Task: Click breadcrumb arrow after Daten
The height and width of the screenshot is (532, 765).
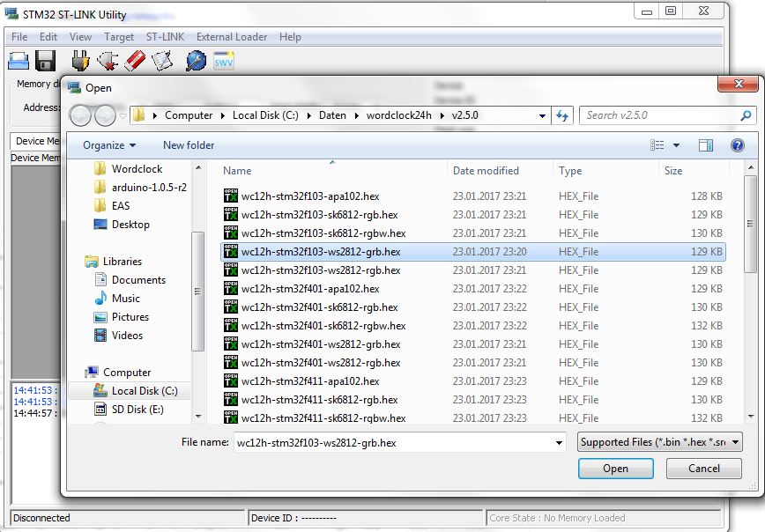Action: pyautogui.click(x=356, y=115)
